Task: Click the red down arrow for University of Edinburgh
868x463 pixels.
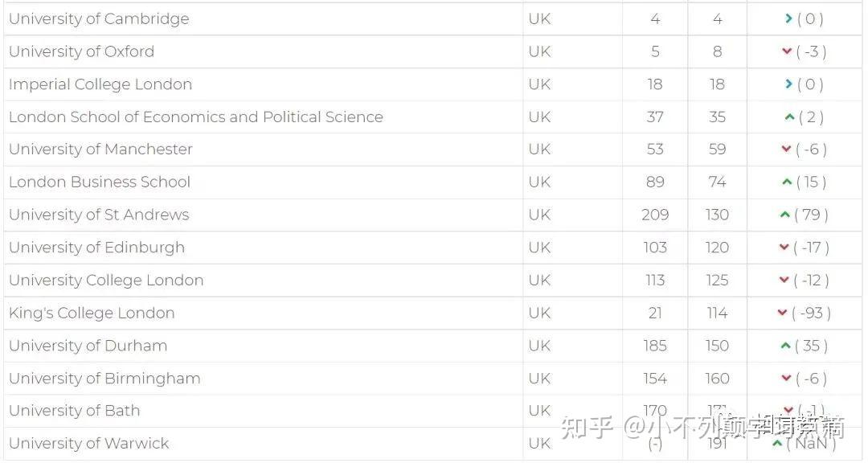Action: coord(784,248)
